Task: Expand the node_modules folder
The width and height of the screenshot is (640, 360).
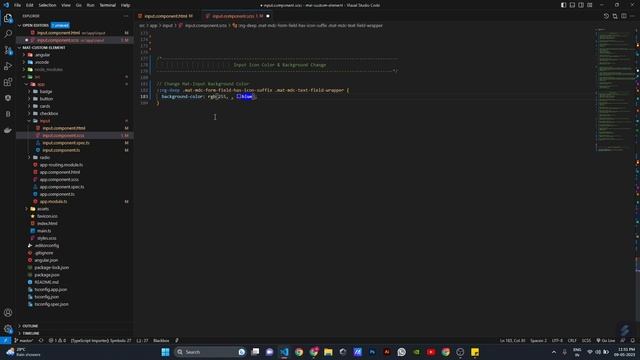Action: (x=48, y=69)
